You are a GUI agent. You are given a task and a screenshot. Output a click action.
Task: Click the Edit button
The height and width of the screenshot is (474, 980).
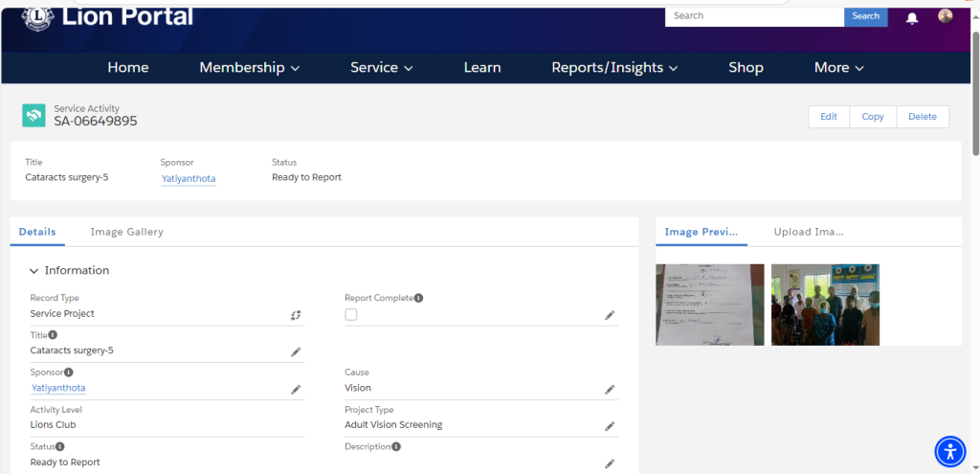click(829, 116)
